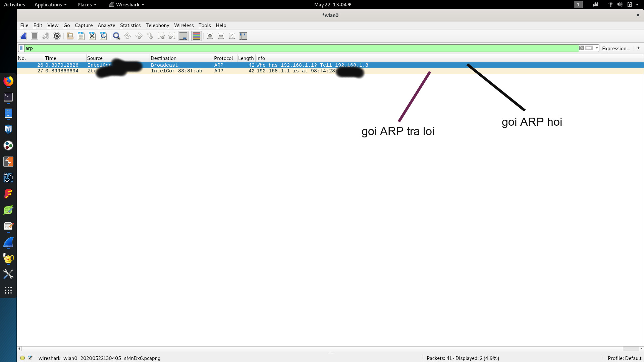
Task: Start capturing packets with the shark fin icon
Action: 23,36
